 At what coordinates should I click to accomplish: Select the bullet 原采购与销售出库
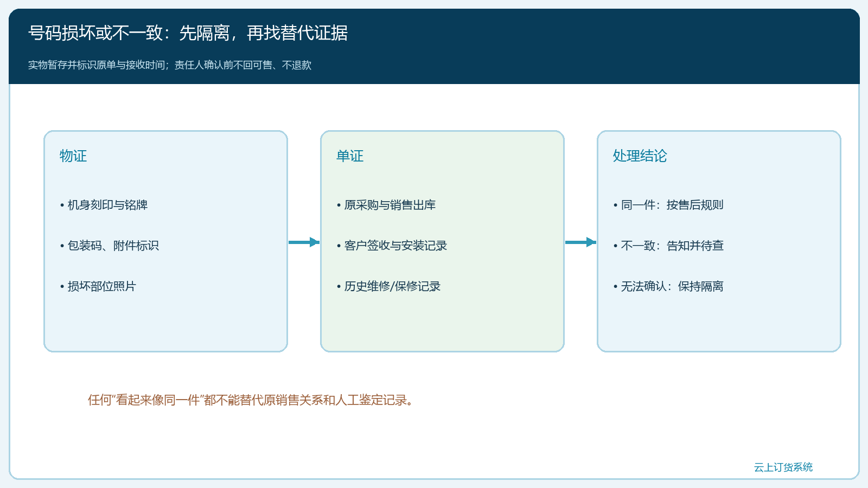[x=386, y=205]
